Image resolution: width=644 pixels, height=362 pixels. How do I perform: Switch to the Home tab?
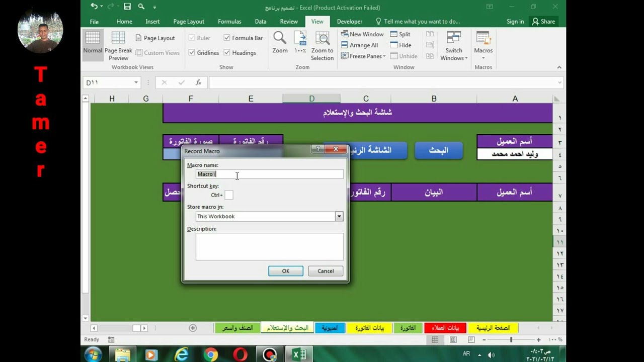124,22
